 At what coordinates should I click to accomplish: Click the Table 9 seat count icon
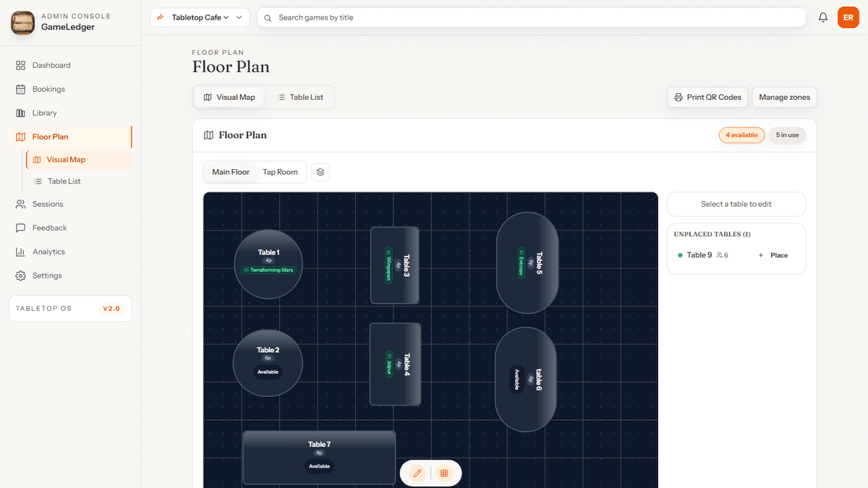pyautogui.click(x=719, y=255)
